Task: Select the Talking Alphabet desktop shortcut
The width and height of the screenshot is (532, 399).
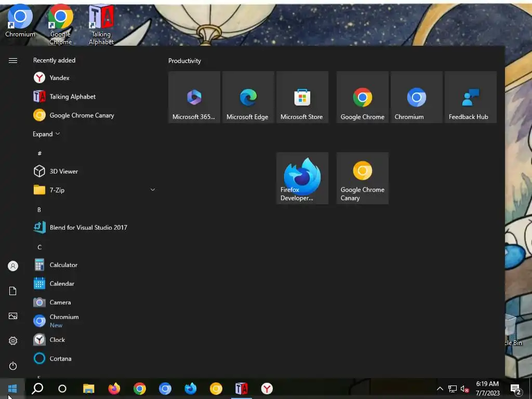Action: coord(101,24)
